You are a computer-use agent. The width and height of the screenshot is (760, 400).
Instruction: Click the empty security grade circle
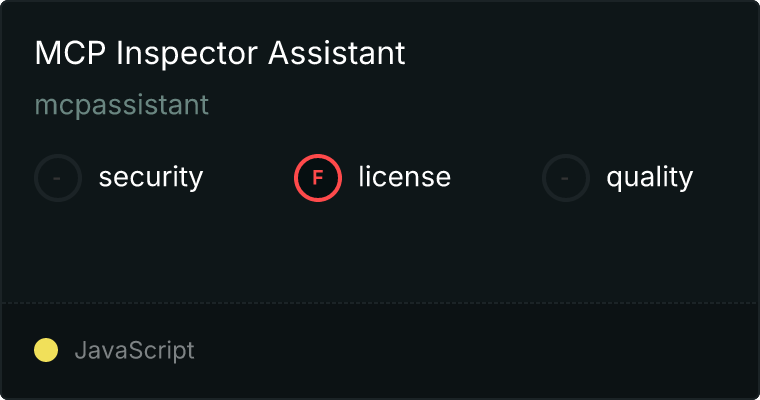coord(58,178)
